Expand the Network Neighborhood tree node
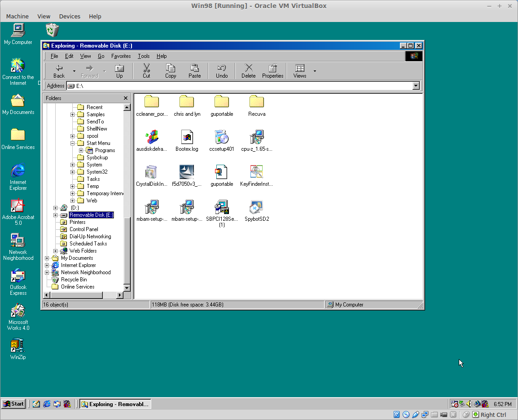 click(47, 273)
